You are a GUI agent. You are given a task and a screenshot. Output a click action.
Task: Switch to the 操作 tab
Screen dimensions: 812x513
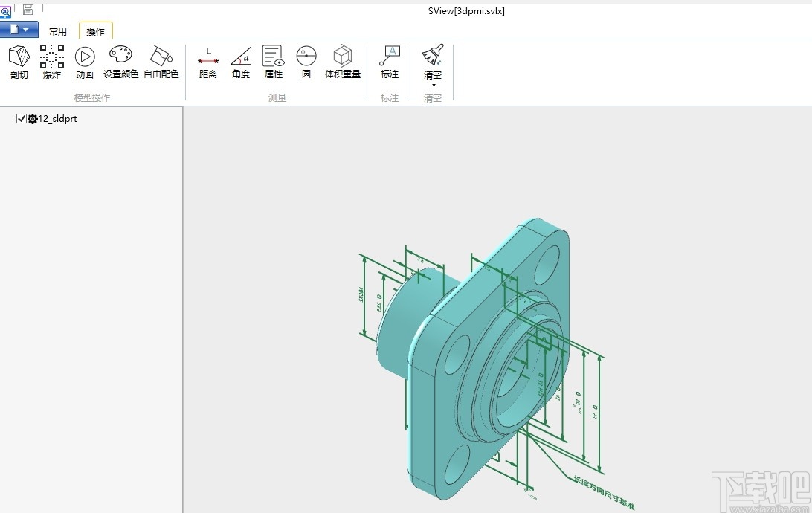pyautogui.click(x=96, y=31)
